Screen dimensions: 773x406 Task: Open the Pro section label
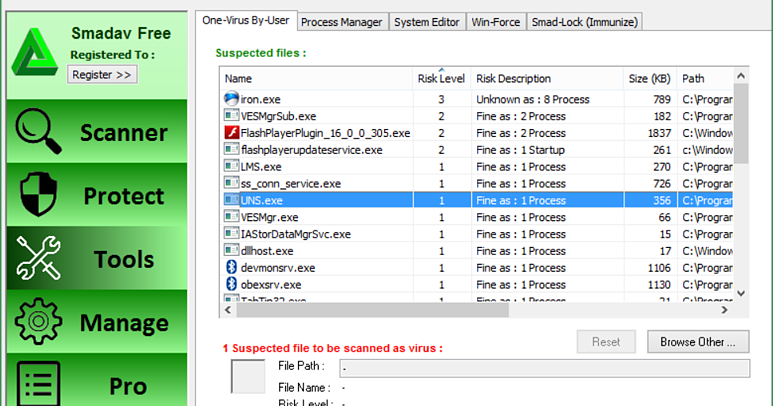[128, 386]
